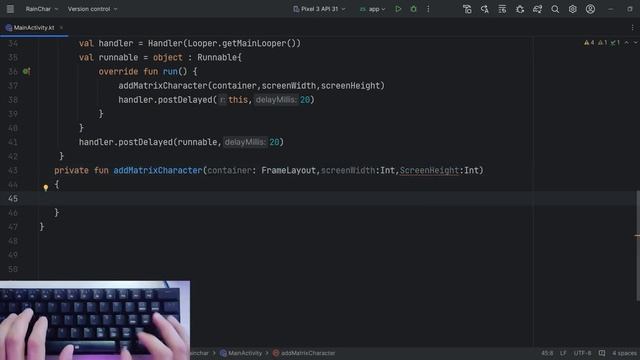The image size is (640, 360).
Task: Click the override gutter icon on line 36
Action: point(27,71)
